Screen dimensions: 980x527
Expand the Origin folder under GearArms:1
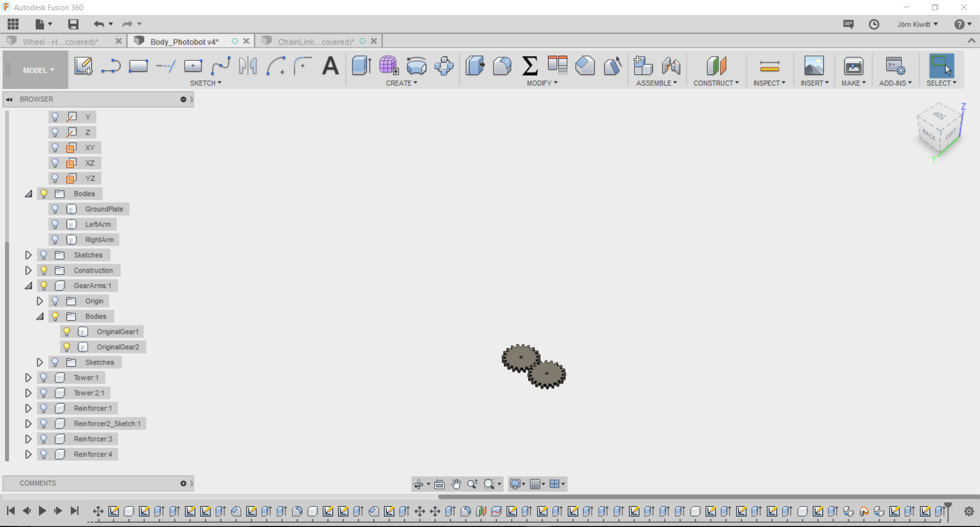tap(40, 301)
